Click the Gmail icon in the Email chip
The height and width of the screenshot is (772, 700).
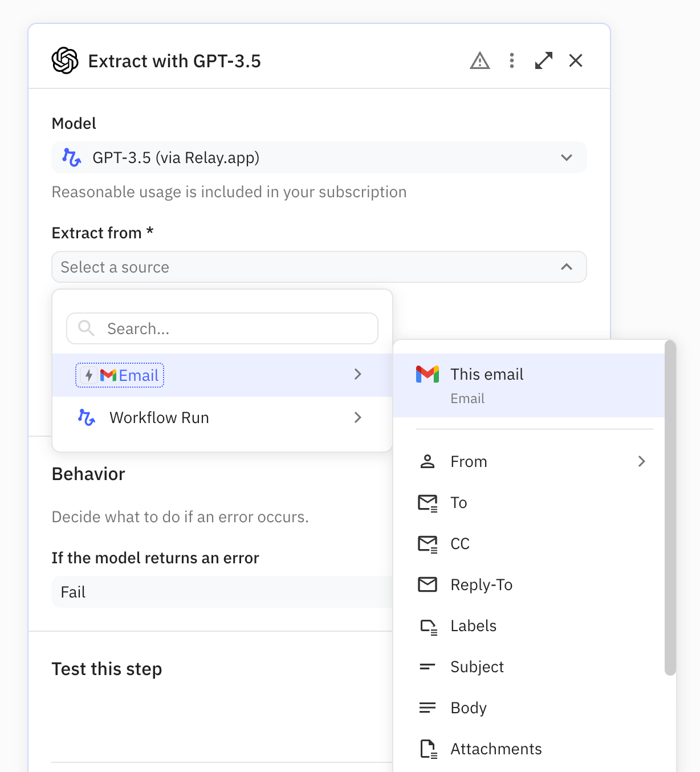click(x=108, y=375)
